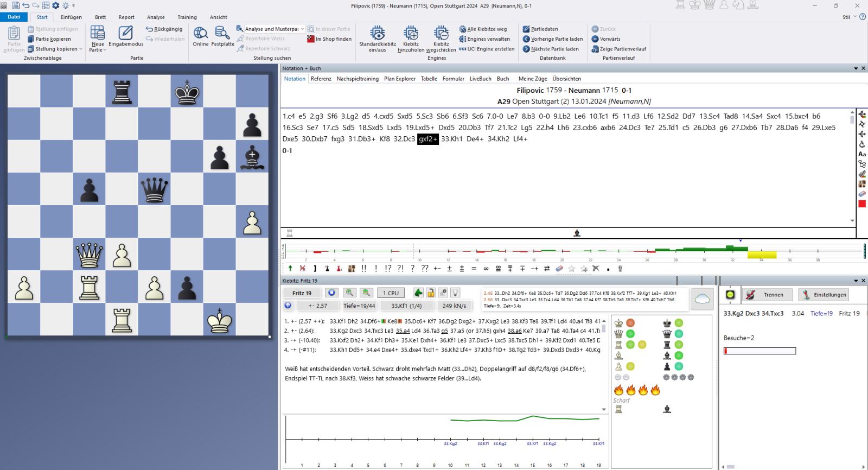The image size is (868, 470).
Task: Open engine Einstellungen button
Action: click(824, 295)
